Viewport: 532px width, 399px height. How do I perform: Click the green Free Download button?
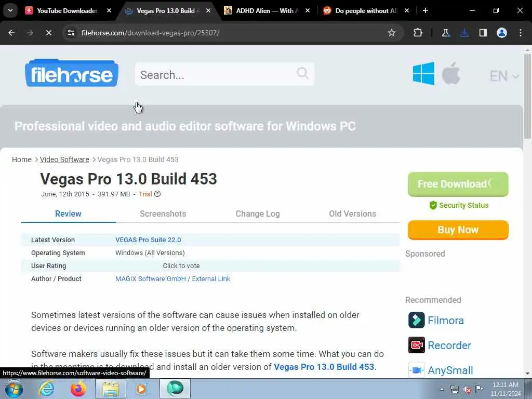click(x=458, y=184)
